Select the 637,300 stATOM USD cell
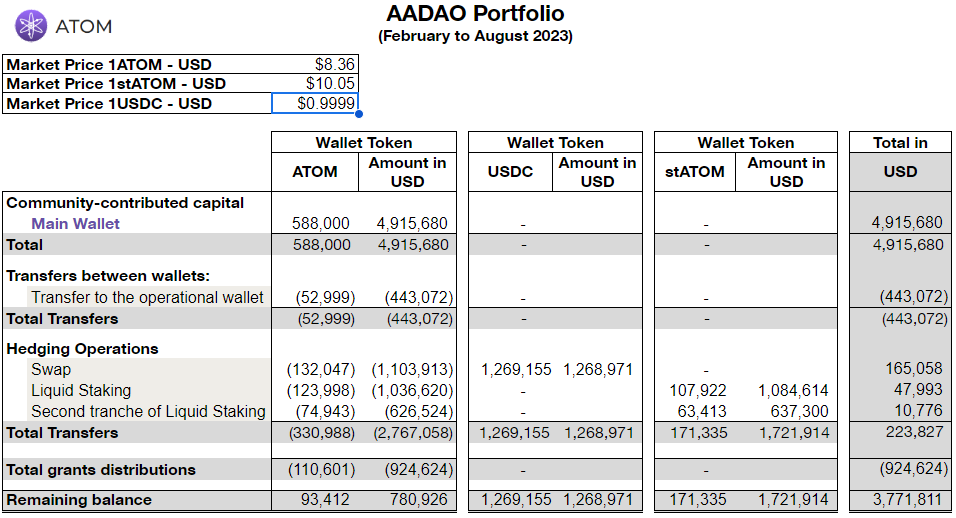Screen dimensions: 956x518 (x=799, y=411)
